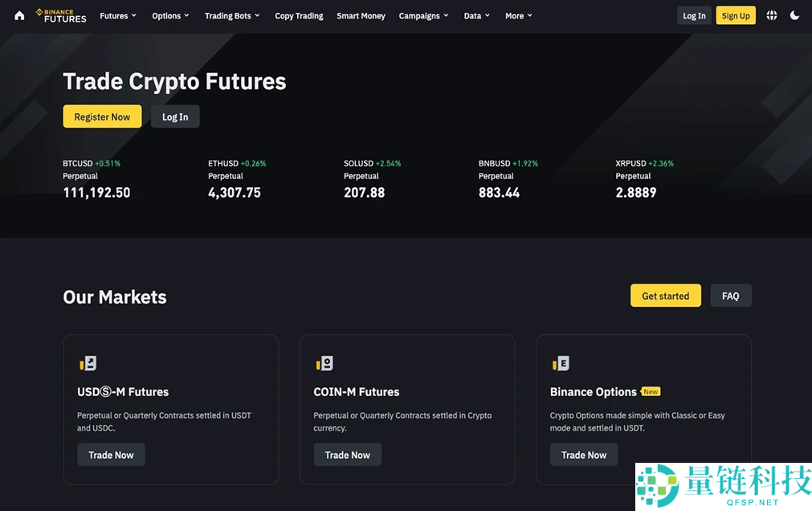Expand the Futures dropdown menu
The image size is (812, 511).
117,15
